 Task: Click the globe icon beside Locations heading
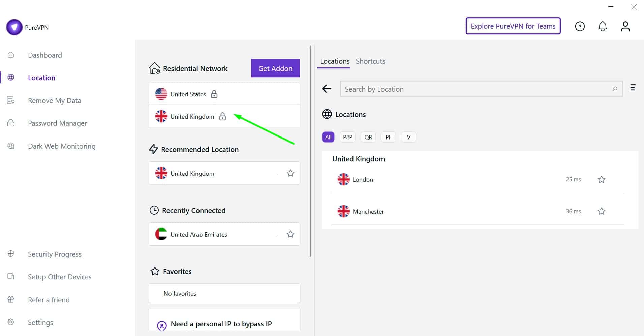(x=327, y=114)
